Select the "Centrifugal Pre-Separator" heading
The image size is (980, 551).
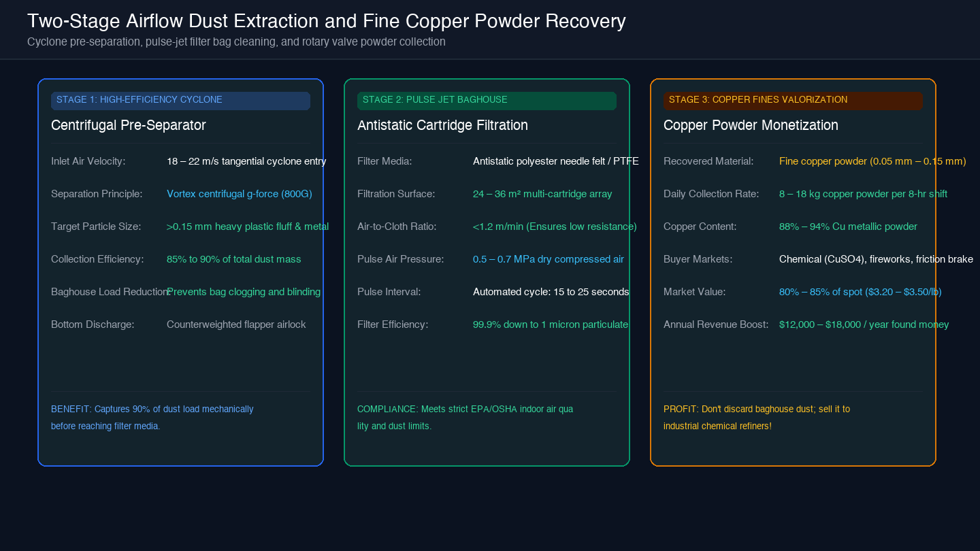point(129,125)
